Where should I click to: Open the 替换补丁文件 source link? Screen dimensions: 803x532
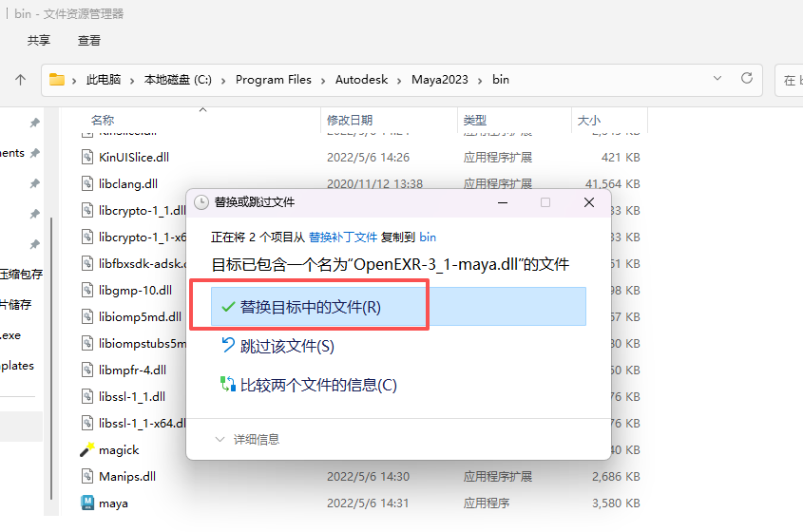pyautogui.click(x=343, y=237)
